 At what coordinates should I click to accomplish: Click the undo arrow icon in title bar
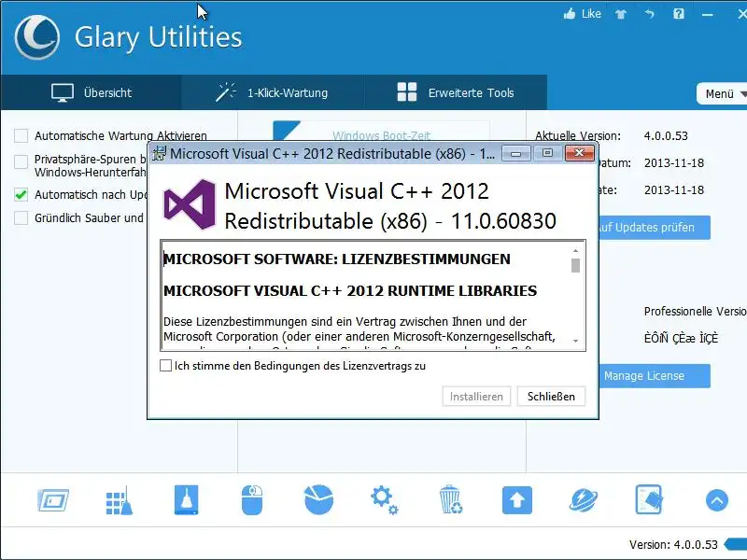pyautogui.click(x=650, y=14)
